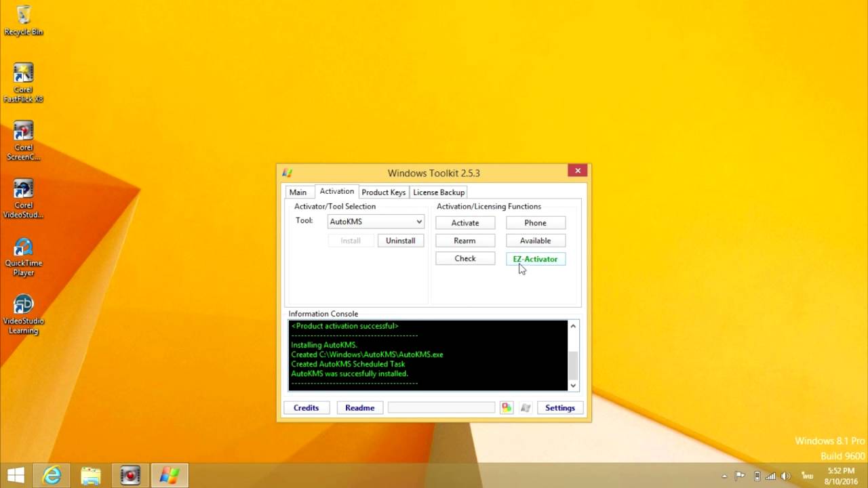The height and width of the screenshot is (488, 868).
Task: Click the Phone activation button
Action: [x=535, y=223]
